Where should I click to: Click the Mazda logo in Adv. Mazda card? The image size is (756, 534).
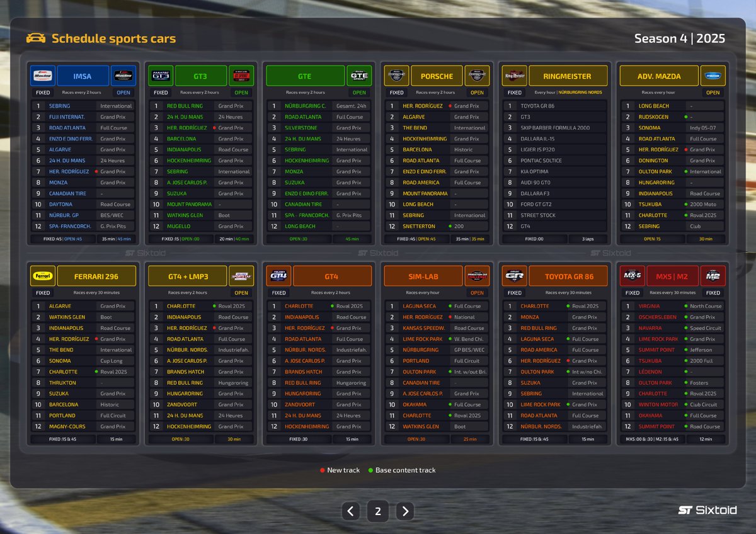coord(713,76)
